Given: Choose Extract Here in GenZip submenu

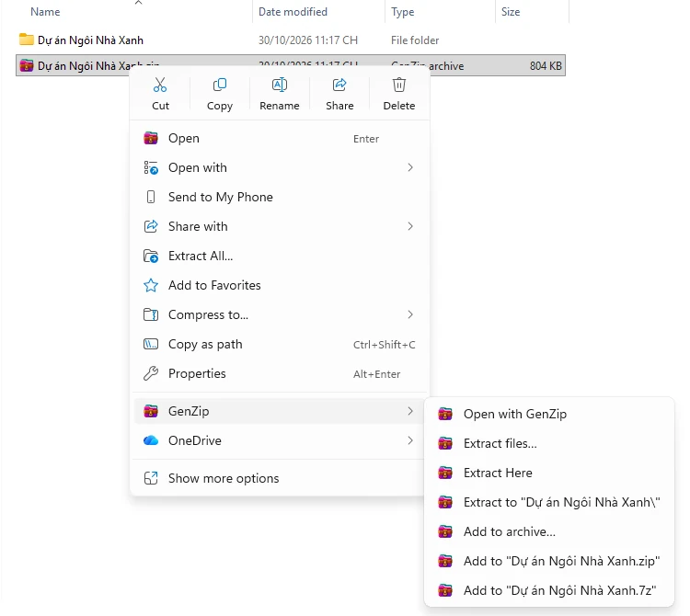Looking at the screenshot, I should point(548,473).
